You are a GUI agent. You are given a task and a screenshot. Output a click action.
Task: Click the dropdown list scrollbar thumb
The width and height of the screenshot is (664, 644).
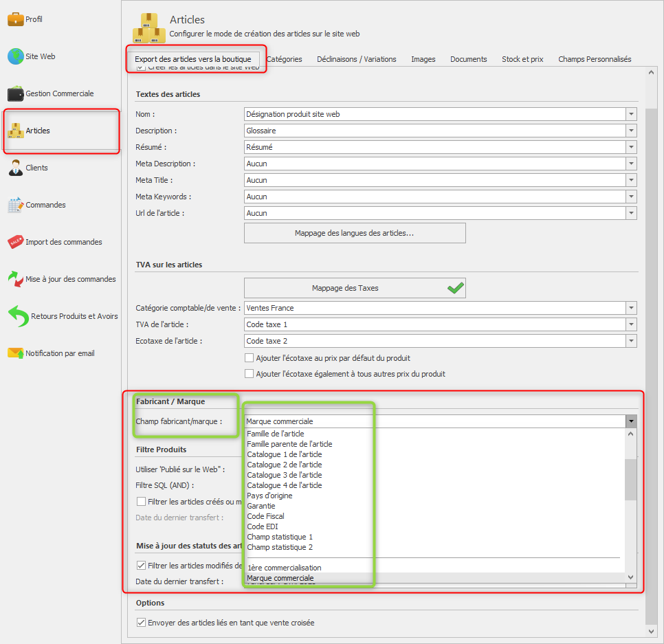[x=630, y=480]
